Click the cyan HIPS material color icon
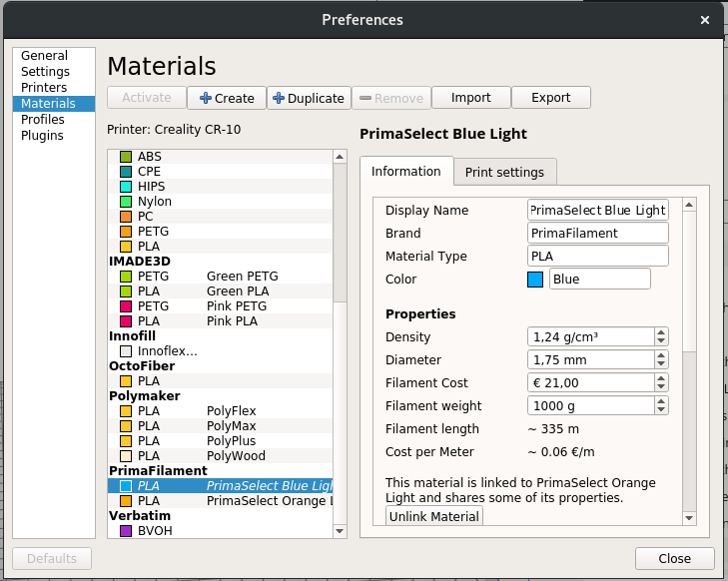728x581 pixels. (x=126, y=187)
